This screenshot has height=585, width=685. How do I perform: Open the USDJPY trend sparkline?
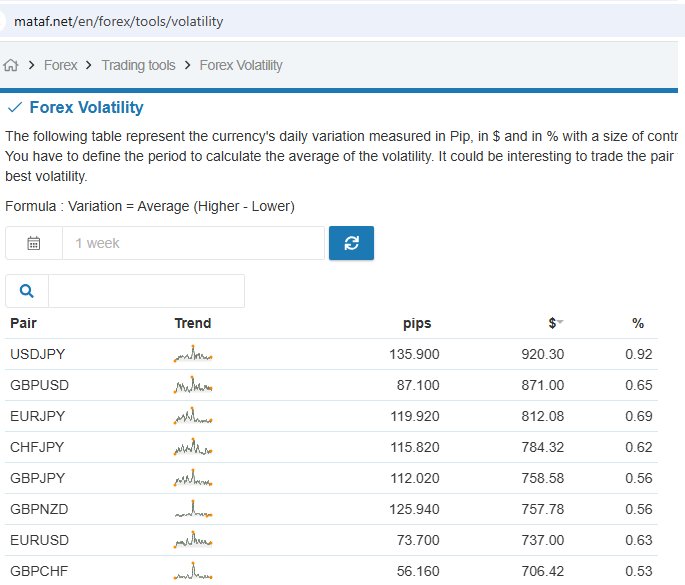coord(193,354)
